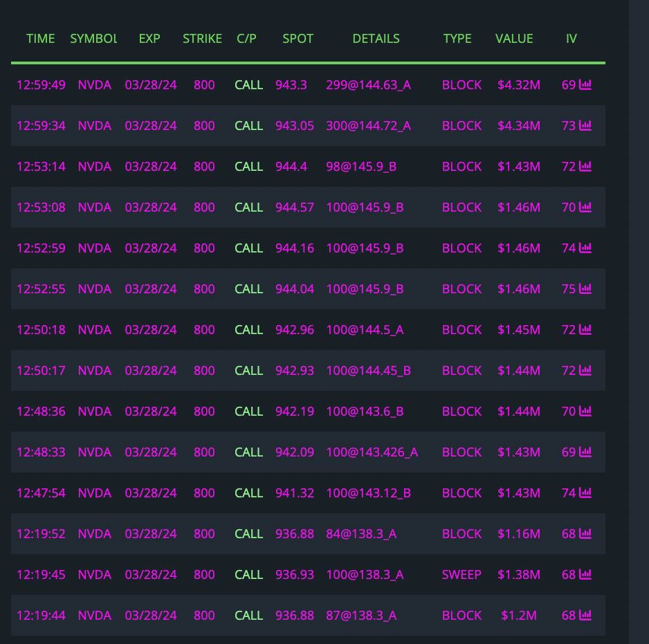Sort by the C/P column header
Image resolution: width=649 pixels, height=644 pixels.
click(x=247, y=39)
